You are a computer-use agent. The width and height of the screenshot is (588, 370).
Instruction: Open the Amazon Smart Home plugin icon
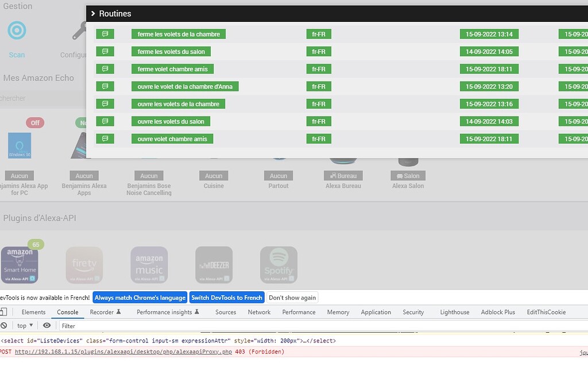(20, 265)
